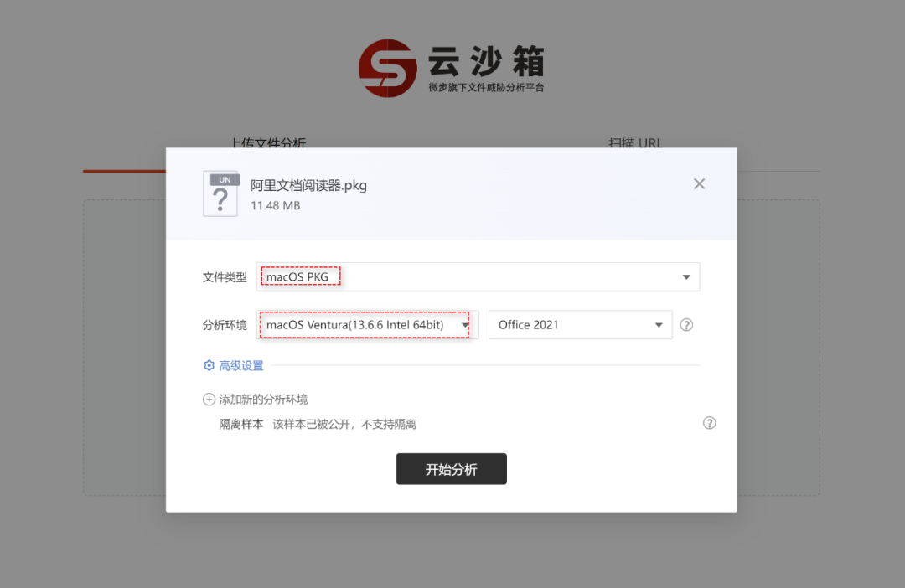Viewport: 905px width, 588px height.
Task: Click the 高级设置 gear icon
Action: click(x=209, y=365)
